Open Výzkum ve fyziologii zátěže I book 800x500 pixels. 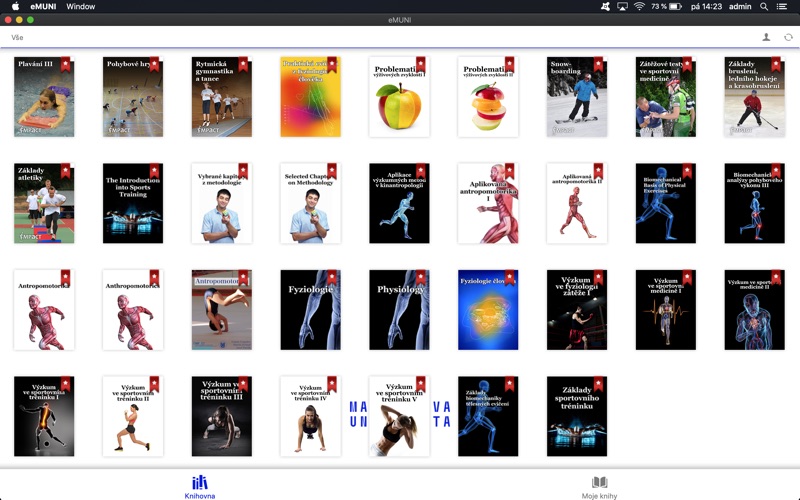[x=577, y=310]
